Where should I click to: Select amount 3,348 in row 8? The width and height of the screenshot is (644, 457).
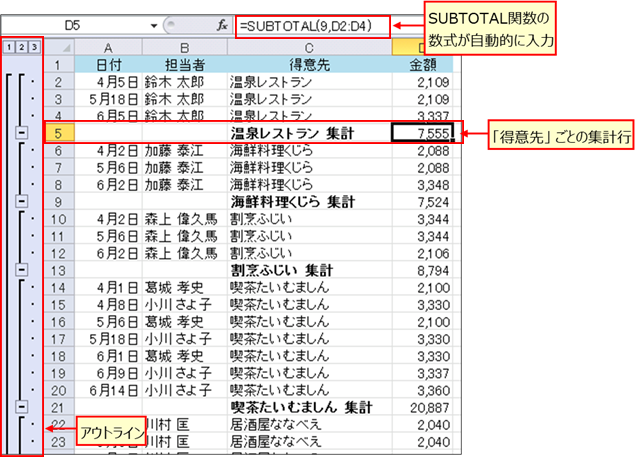pyautogui.click(x=422, y=184)
